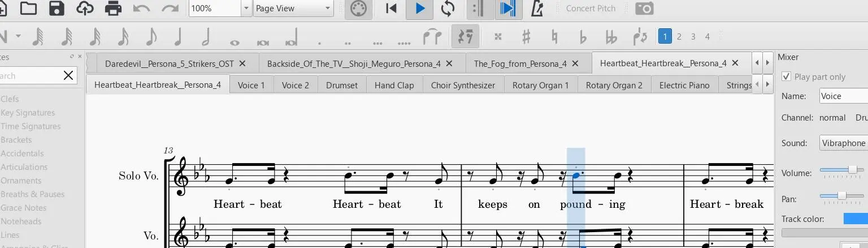Expand the Articulations palette
The height and width of the screenshot is (248, 868).
(24, 167)
